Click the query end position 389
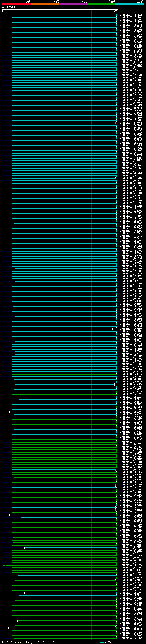The width and height of the screenshot is (146, 644). click(115, 11)
